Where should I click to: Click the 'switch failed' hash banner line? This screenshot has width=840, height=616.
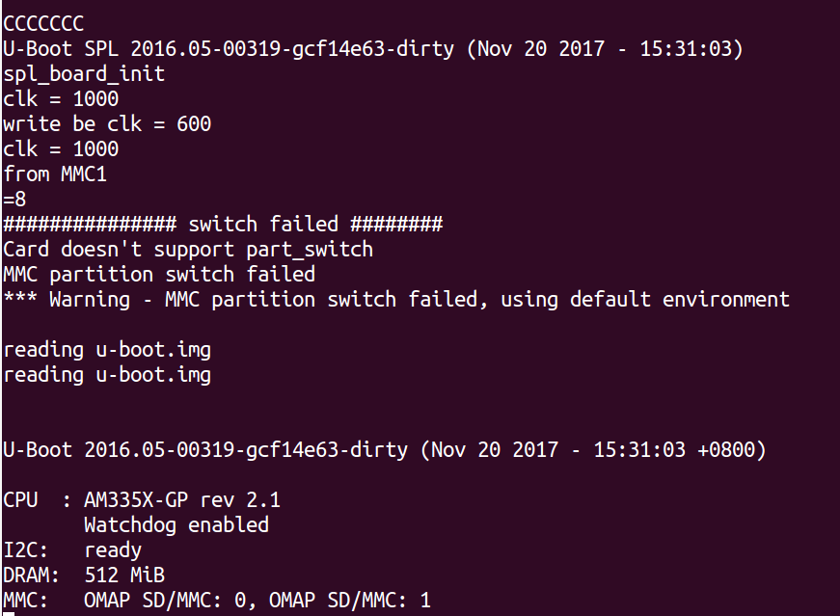click(223, 224)
